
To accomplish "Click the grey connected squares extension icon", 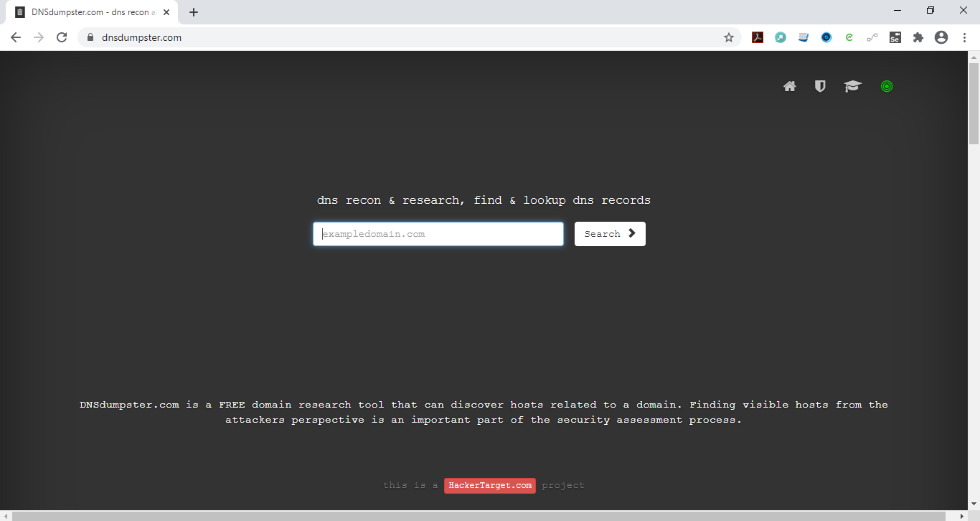I will tap(872, 37).
